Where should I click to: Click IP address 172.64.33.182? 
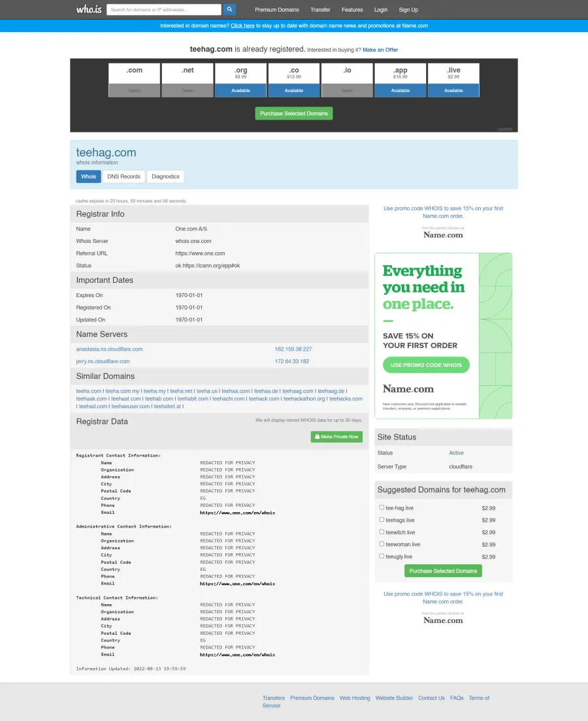(x=291, y=361)
